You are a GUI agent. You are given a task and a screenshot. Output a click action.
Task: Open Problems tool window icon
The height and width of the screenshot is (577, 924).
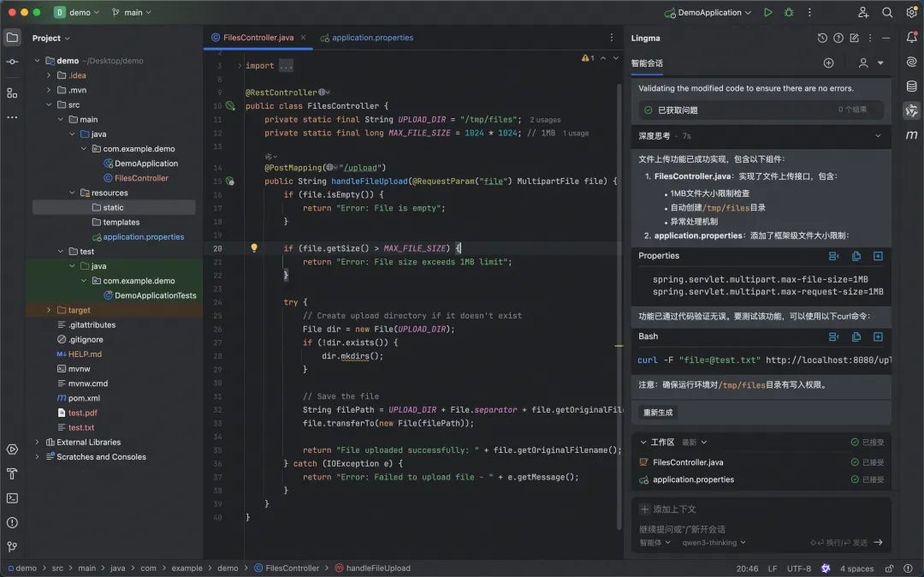pos(12,523)
